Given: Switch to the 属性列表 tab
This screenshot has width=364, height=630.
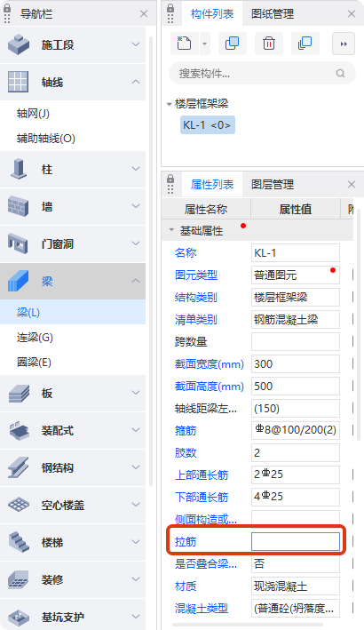Looking at the screenshot, I should [212, 185].
